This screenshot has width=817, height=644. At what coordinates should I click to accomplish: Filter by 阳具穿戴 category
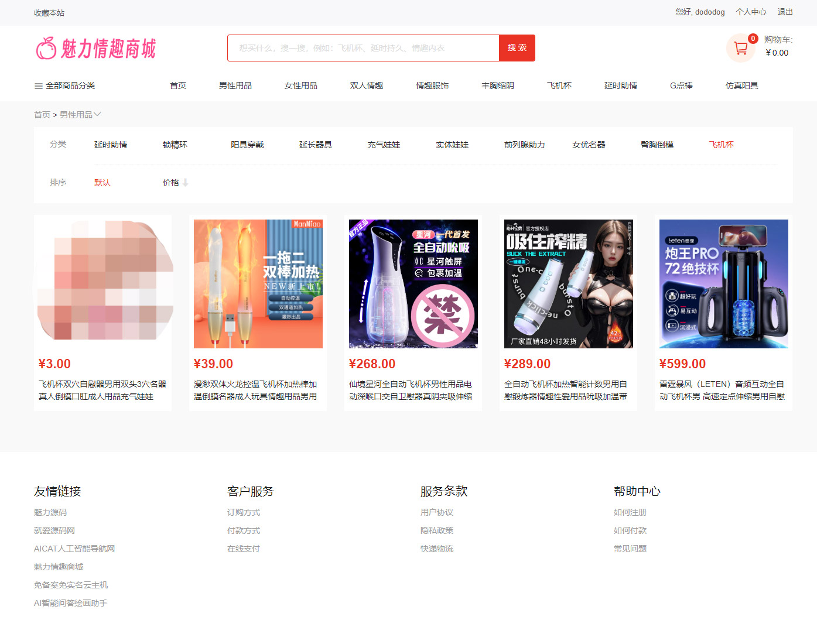pyautogui.click(x=247, y=145)
